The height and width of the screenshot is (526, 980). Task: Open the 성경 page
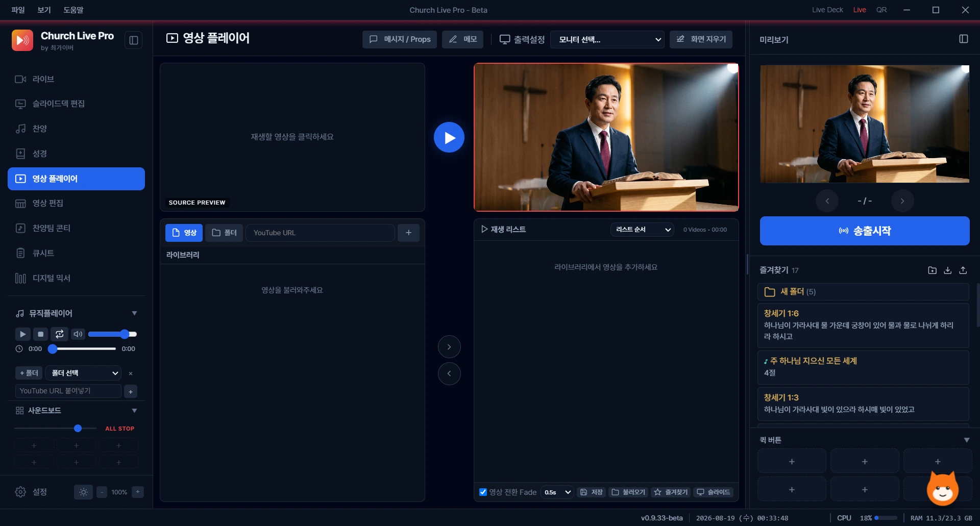click(76, 154)
